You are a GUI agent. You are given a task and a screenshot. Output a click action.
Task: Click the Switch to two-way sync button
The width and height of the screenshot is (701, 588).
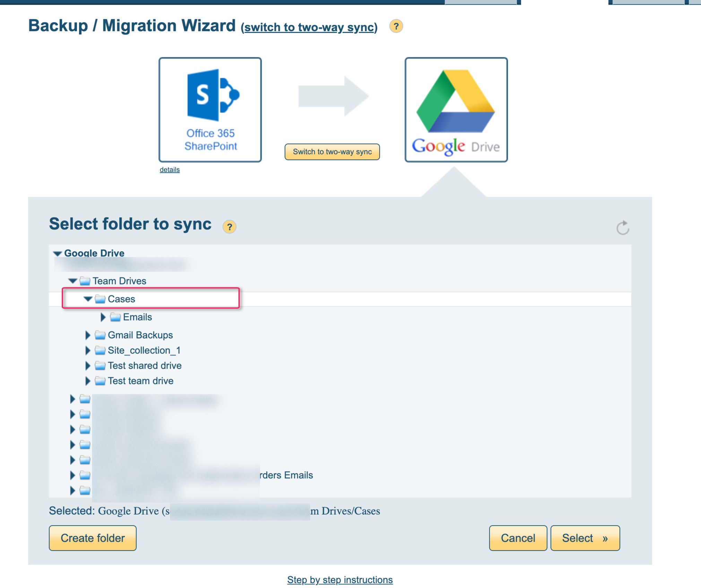332,152
